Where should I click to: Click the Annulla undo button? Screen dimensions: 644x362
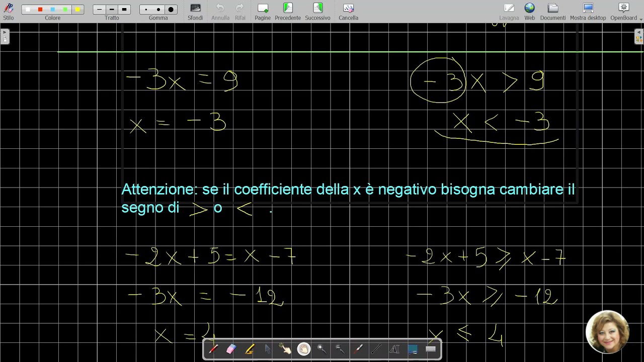(x=220, y=11)
